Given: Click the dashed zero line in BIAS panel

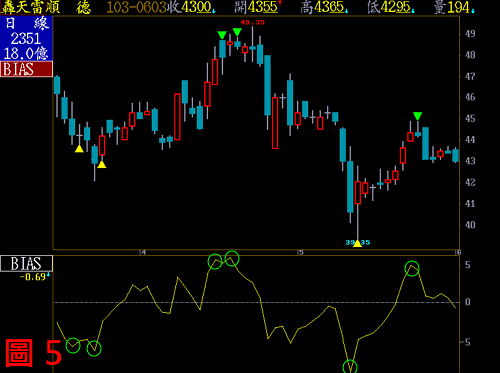Looking at the screenshot, I should [256, 302].
